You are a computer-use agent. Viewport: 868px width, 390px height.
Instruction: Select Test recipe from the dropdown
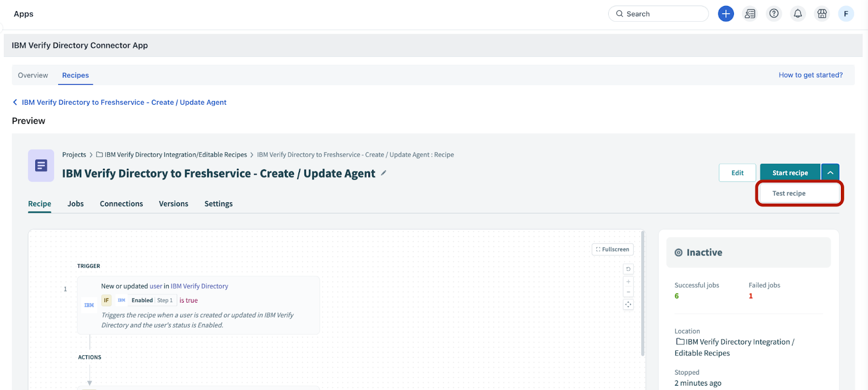pos(799,193)
